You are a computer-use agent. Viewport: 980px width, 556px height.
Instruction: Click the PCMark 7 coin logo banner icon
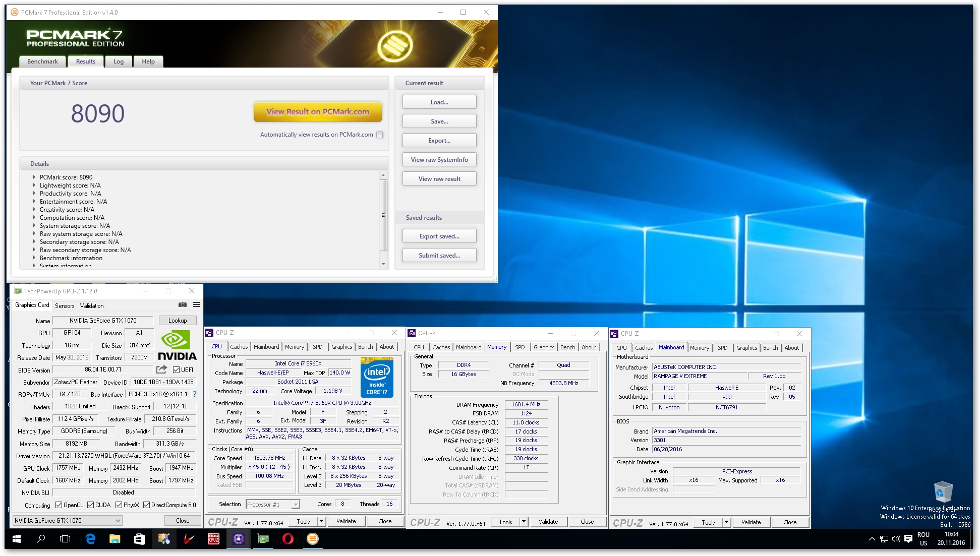(395, 46)
